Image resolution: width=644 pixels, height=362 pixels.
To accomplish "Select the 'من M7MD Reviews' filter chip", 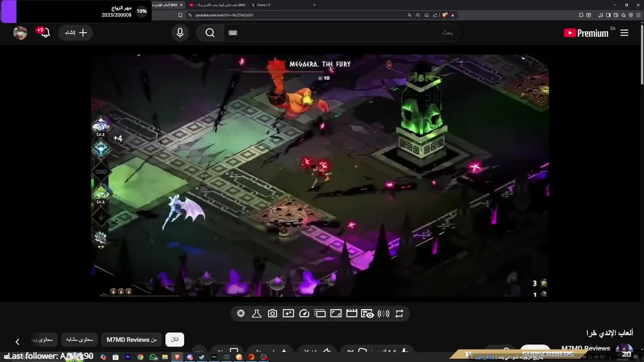I will coord(132,340).
